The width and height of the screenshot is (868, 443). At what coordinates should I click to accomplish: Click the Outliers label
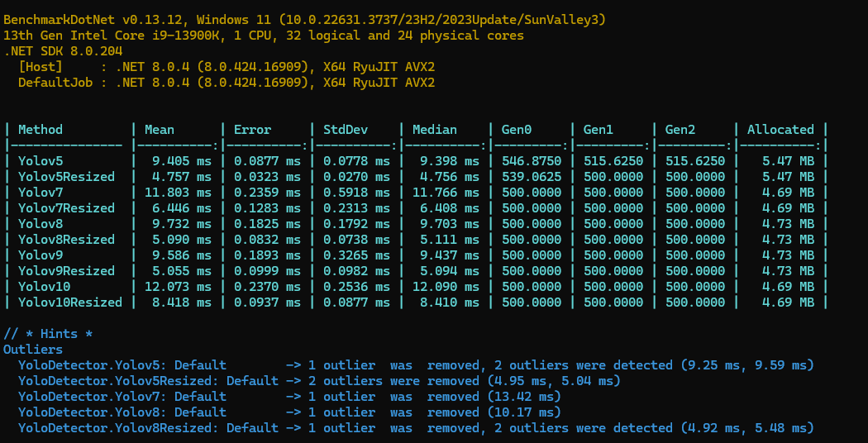point(33,350)
